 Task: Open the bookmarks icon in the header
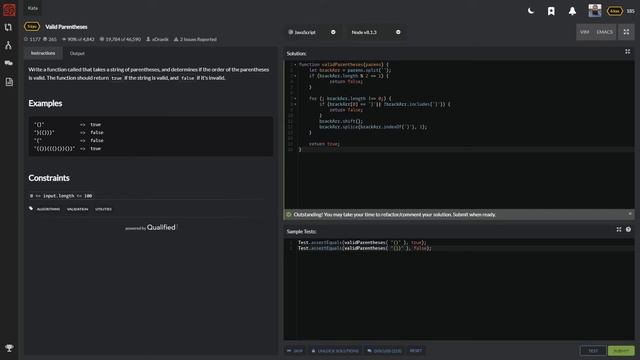pyautogui.click(x=551, y=11)
